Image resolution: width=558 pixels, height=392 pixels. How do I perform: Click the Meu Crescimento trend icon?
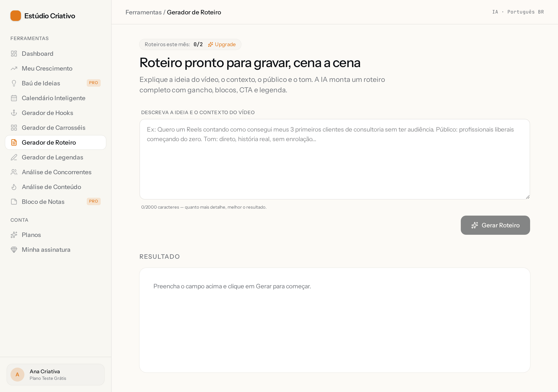click(14, 68)
